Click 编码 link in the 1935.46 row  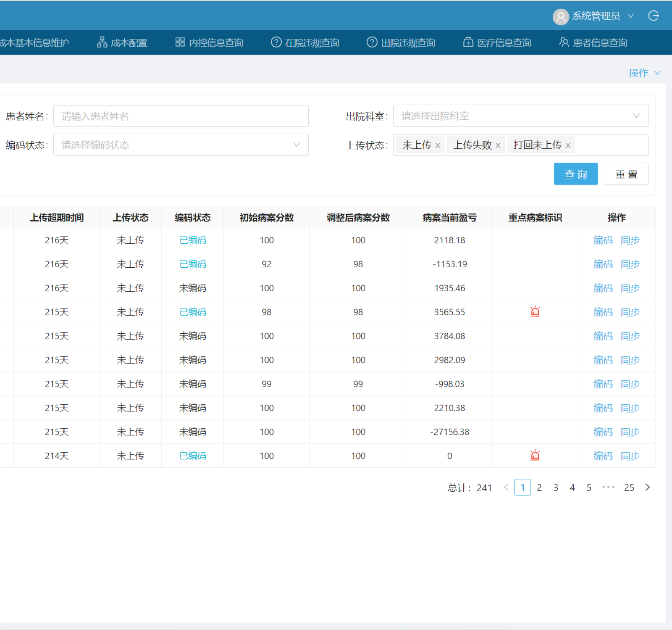(x=603, y=288)
